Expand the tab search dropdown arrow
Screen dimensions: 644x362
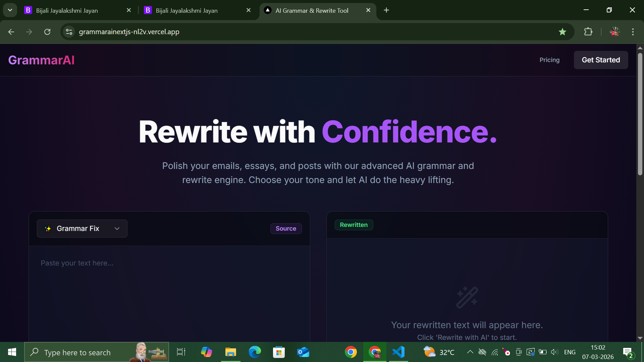(10, 10)
